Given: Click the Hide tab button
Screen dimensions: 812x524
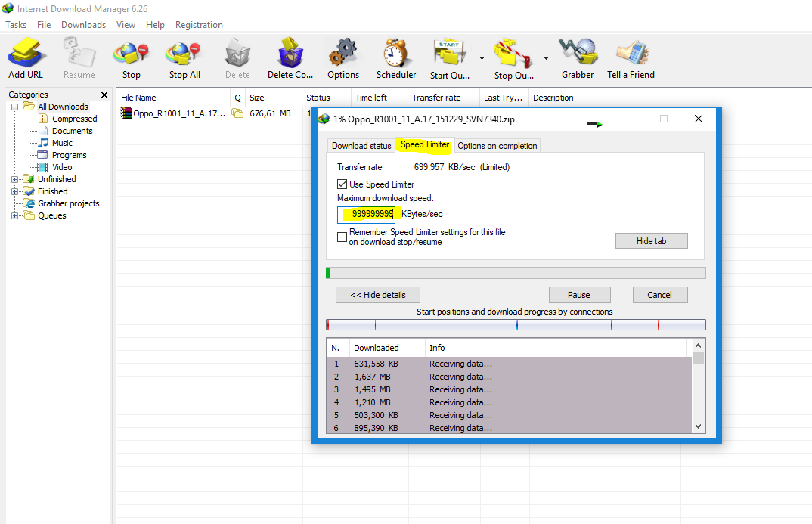Looking at the screenshot, I should [652, 240].
